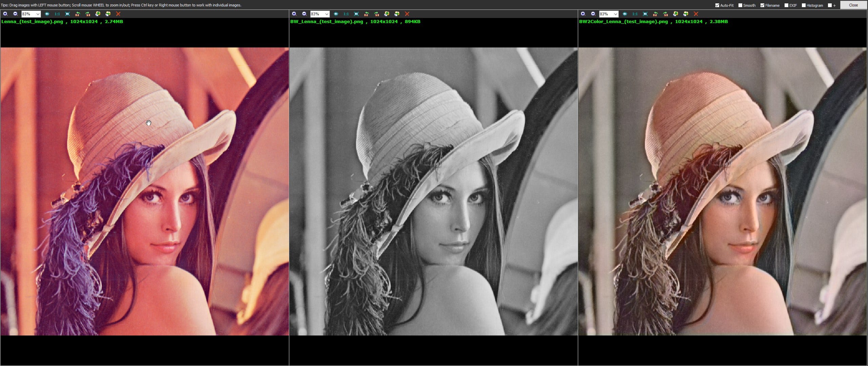Screen dimensions: 868x366
Task: Fit image icon in BW2Color_Lenna toolbar
Action: pyautogui.click(x=625, y=14)
